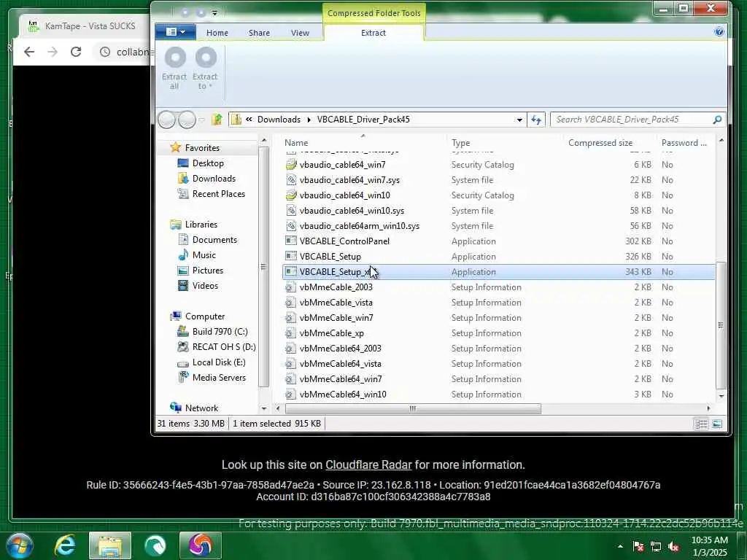The width and height of the screenshot is (747, 560).
Task: Switch to the Share ribbon tab
Action: 259,33
